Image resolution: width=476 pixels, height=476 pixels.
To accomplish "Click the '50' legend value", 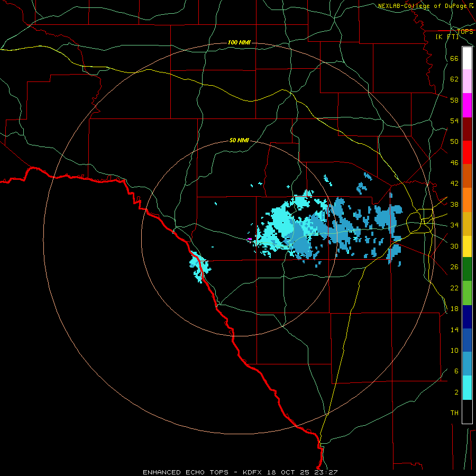I will point(454,142).
